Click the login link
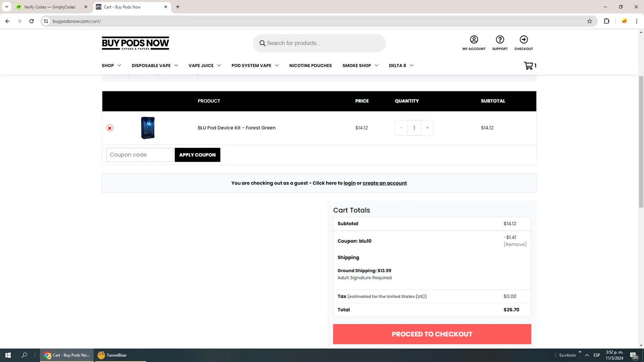This screenshot has height=362, width=644. point(349,183)
